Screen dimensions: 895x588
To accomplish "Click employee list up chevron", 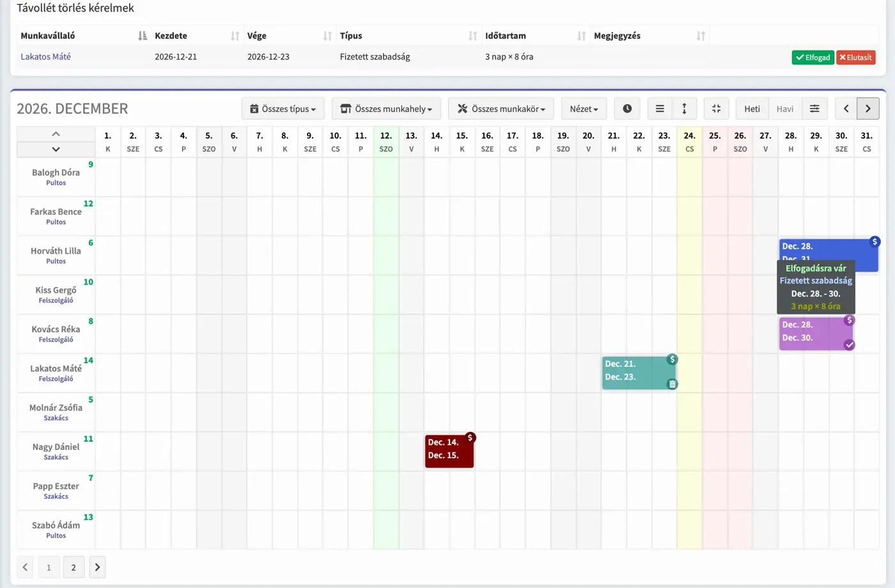I will [56, 134].
